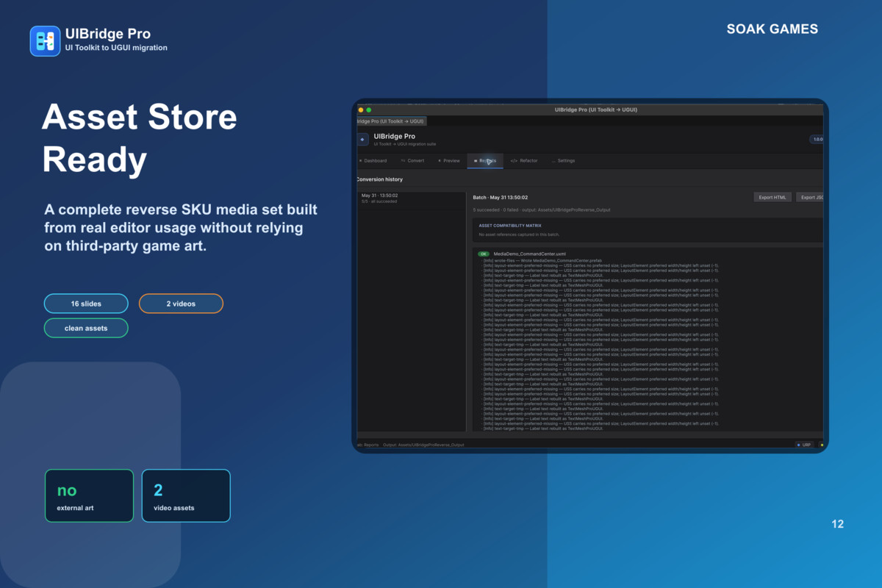Select the Reports tab
The height and width of the screenshot is (588, 882).
[x=485, y=160]
